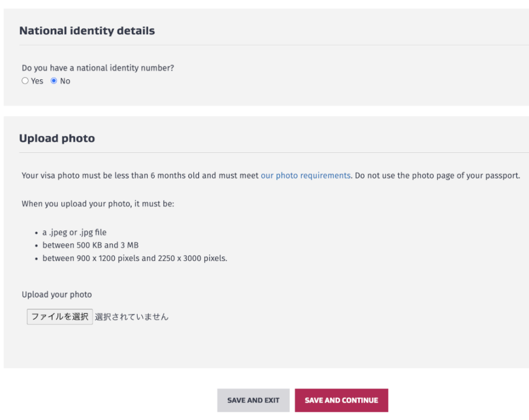Screen dimensions: 529x420
Task: Click the "No" label text
Action: click(65, 81)
